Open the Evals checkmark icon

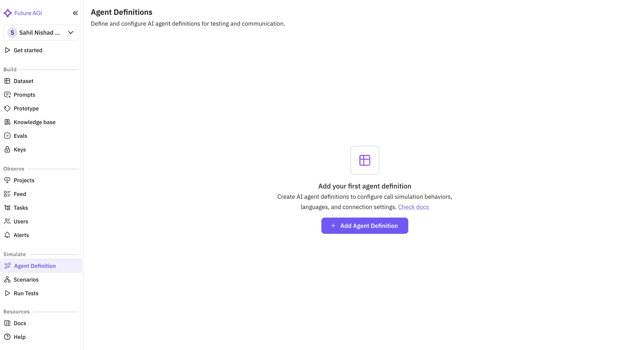[x=7, y=136]
